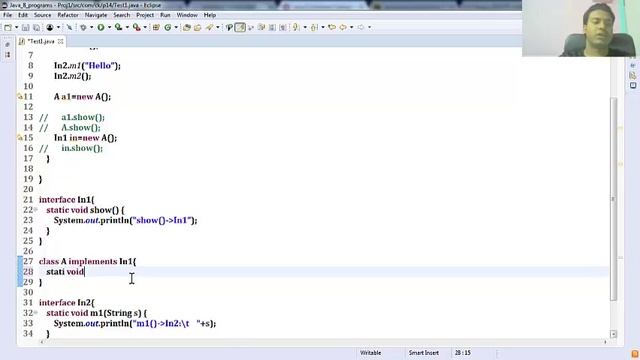Click the New Java Package icon
The height and width of the screenshot is (360, 640).
(156, 27)
